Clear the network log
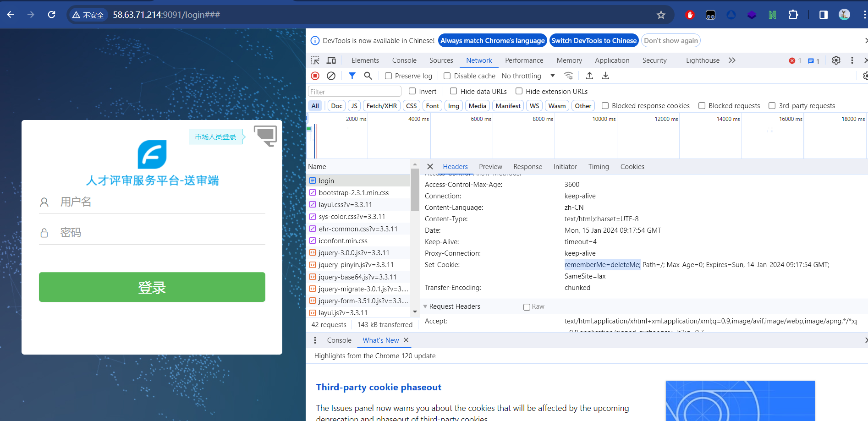The height and width of the screenshot is (421, 868). click(x=331, y=76)
